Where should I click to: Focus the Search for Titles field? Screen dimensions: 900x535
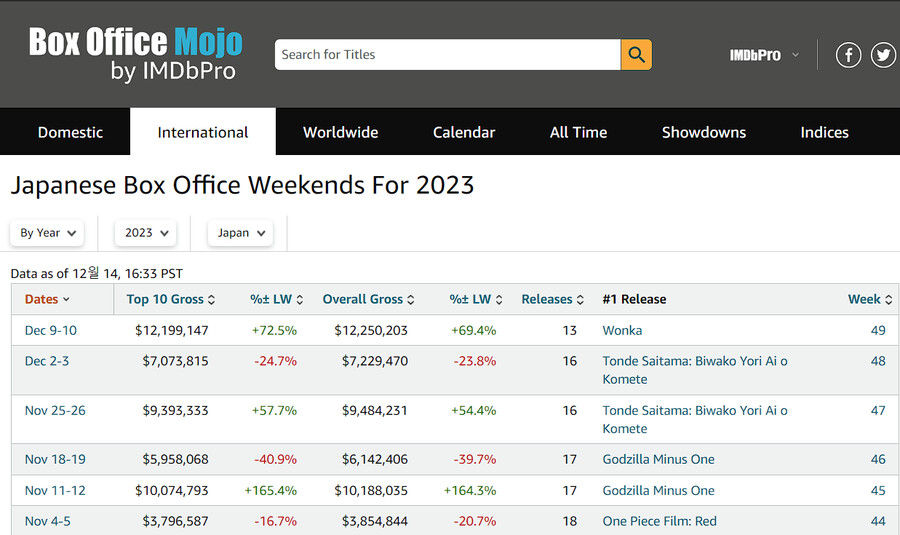[x=447, y=54]
